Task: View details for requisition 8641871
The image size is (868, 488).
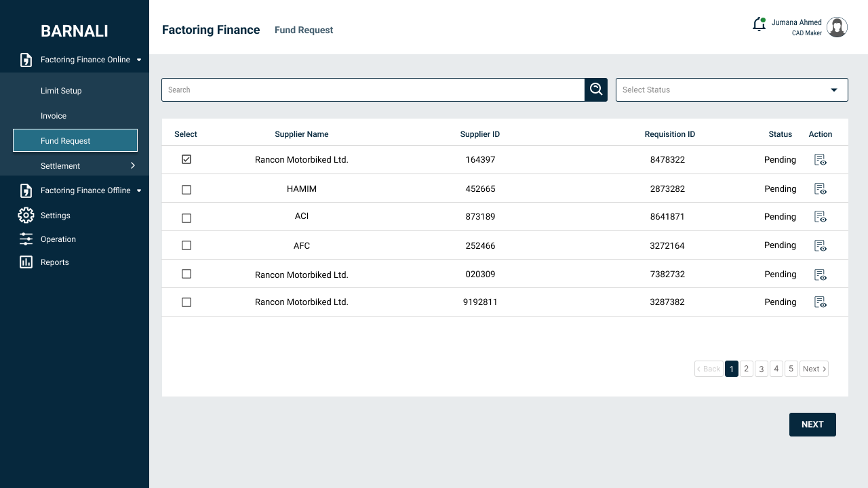Action: pyautogui.click(x=821, y=217)
